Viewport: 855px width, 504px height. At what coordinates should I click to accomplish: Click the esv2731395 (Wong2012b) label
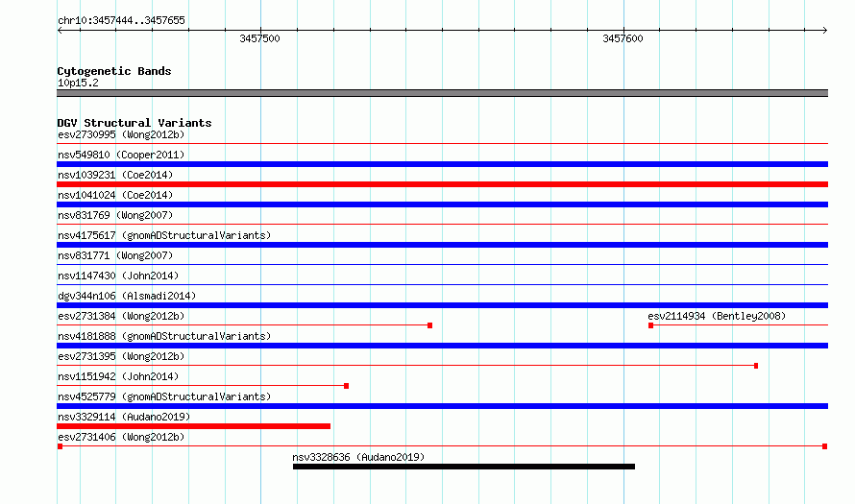click(121, 356)
